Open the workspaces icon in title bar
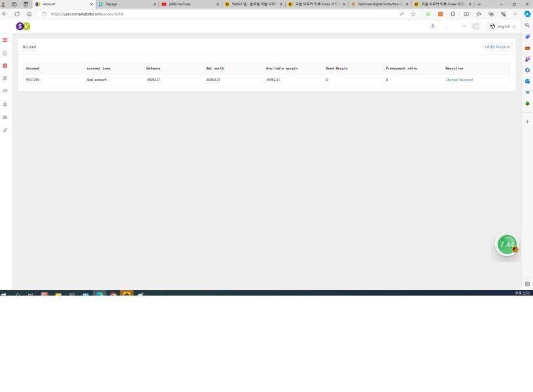This screenshot has width=533, height=392. coord(14,4)
